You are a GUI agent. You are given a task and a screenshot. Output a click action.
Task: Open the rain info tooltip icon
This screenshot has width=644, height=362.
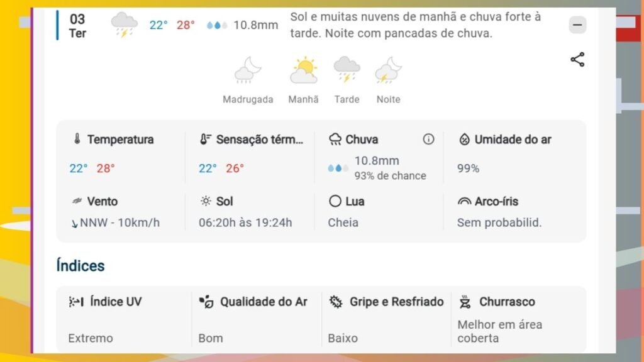pos(428,140)
